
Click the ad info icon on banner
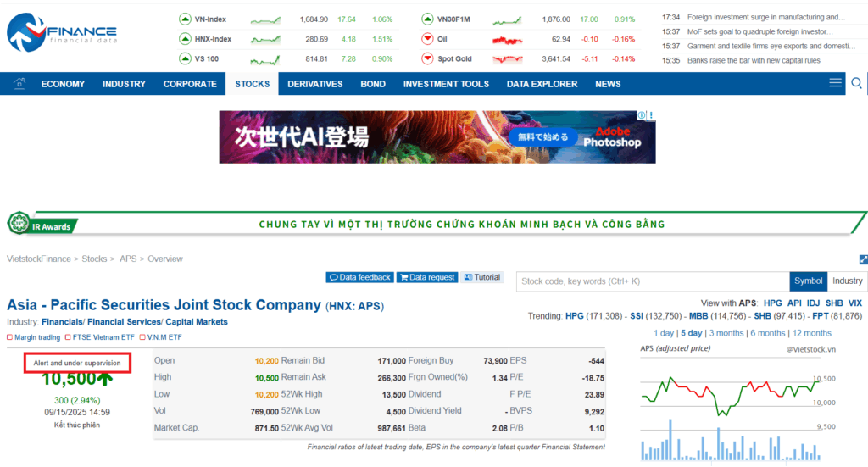coord(641,115)
